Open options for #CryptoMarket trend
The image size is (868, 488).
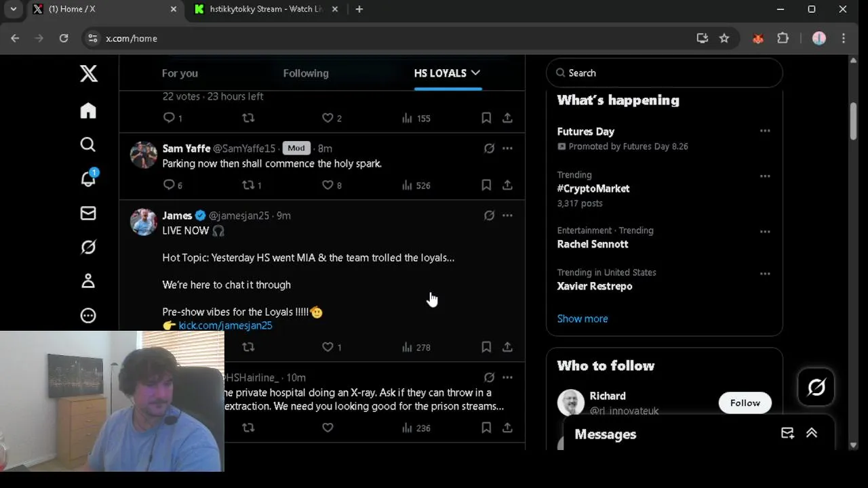tap(765, 176)
